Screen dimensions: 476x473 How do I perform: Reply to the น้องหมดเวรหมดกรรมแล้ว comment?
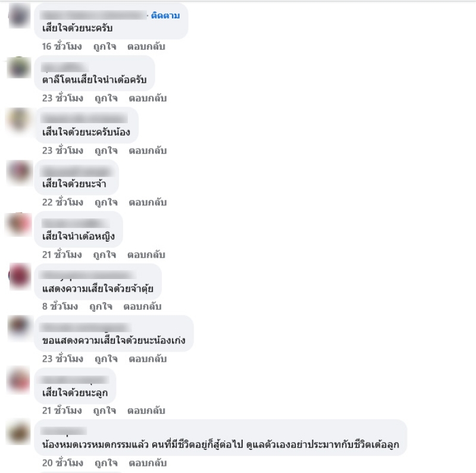(x=148, y=463)
